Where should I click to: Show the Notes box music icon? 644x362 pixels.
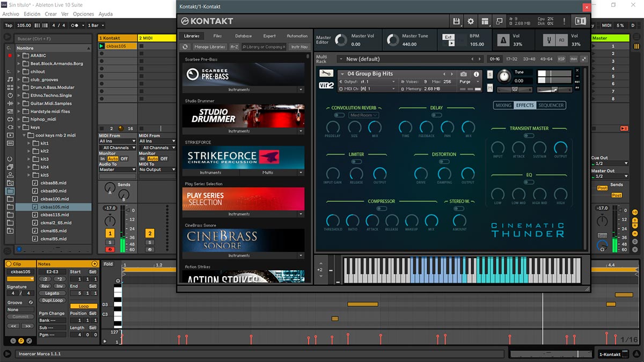20,341
